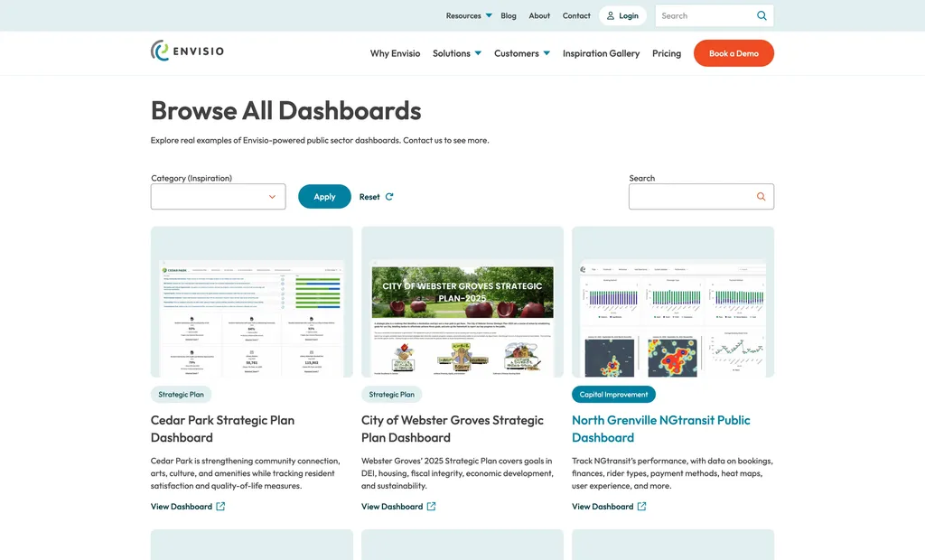The height and width of the screenshot is (560, 925).
Task: Apply the category filter
Action: pyautogui.click(x=324, y=197)
